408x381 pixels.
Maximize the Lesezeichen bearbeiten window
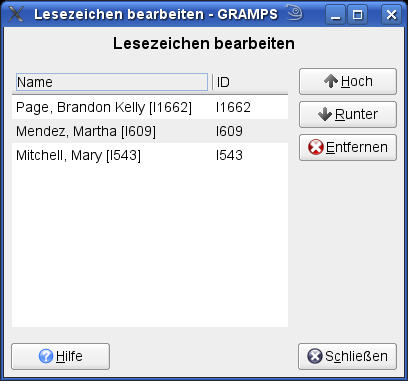[358, 15]
